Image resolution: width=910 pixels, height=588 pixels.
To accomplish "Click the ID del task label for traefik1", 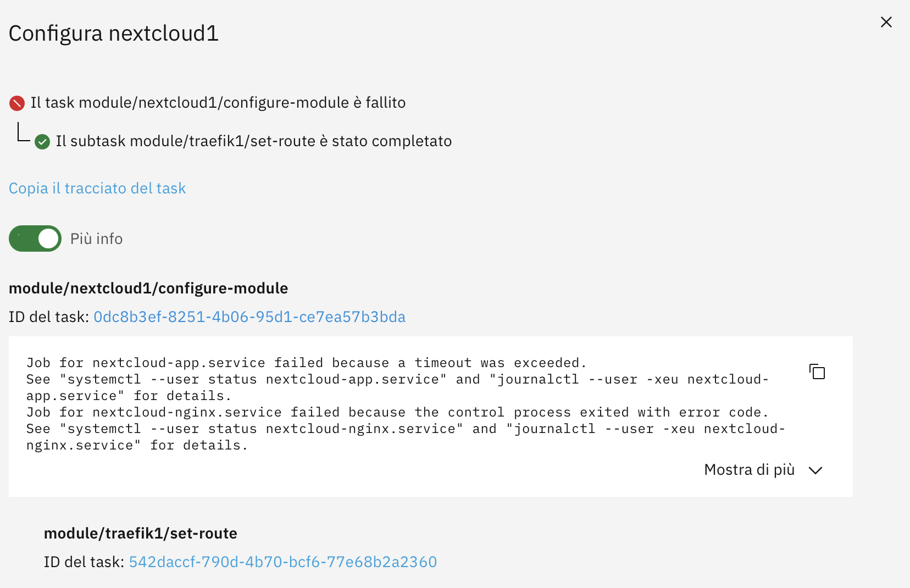I will (84, 562).
